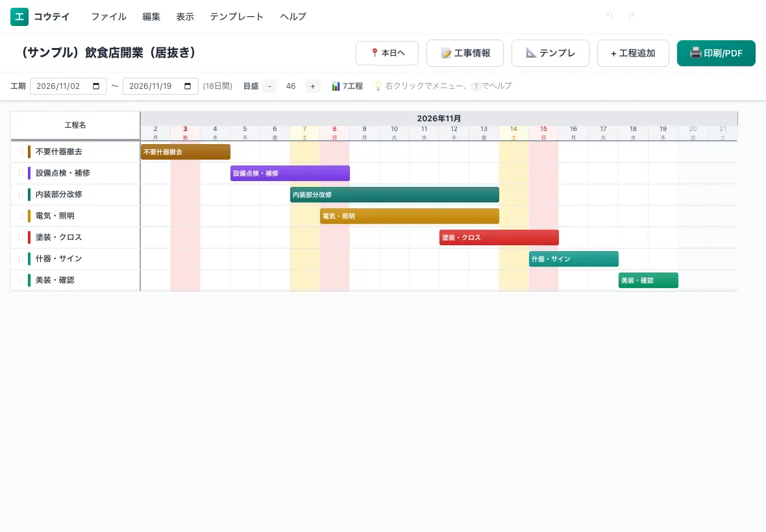The image size is (766, 532).
Task: Open the テンプレ button
Action: click(550, 53)
